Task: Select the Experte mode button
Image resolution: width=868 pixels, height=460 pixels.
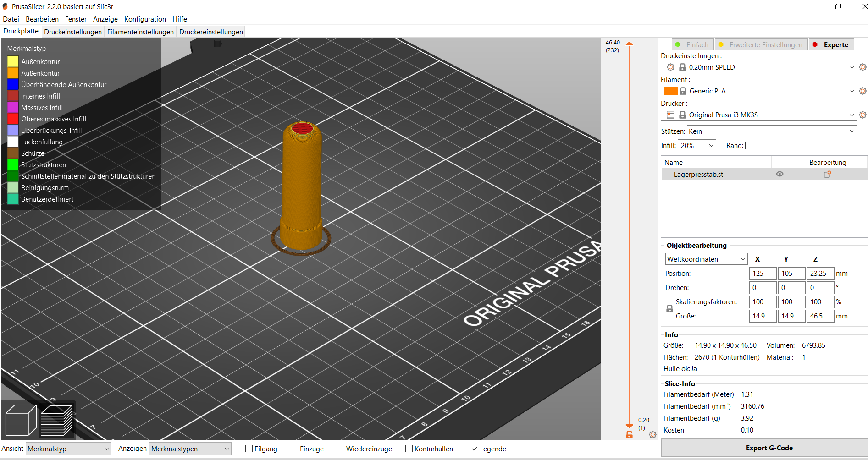Action: (831, 44)
